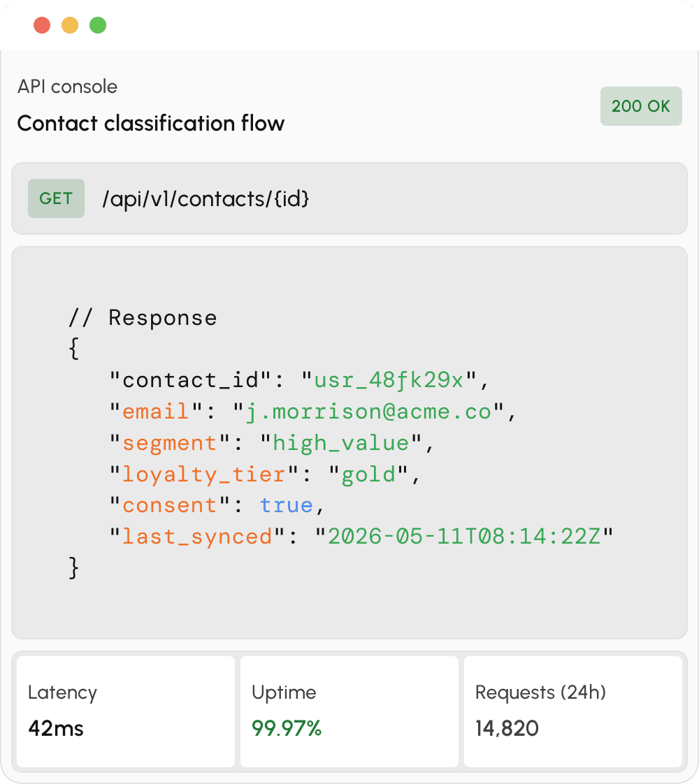
Task: Click the yellow minimize window dot
Action: (70, 25)
